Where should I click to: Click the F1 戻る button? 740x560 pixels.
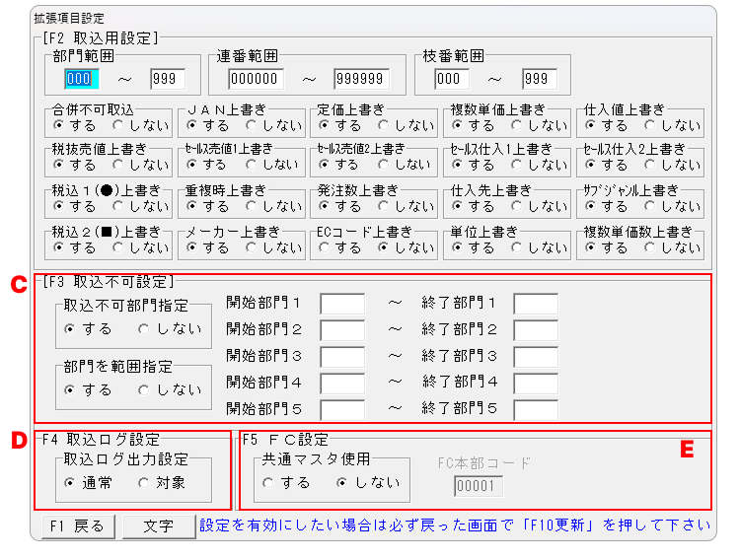pyautogui.click(x=79, y=525)
